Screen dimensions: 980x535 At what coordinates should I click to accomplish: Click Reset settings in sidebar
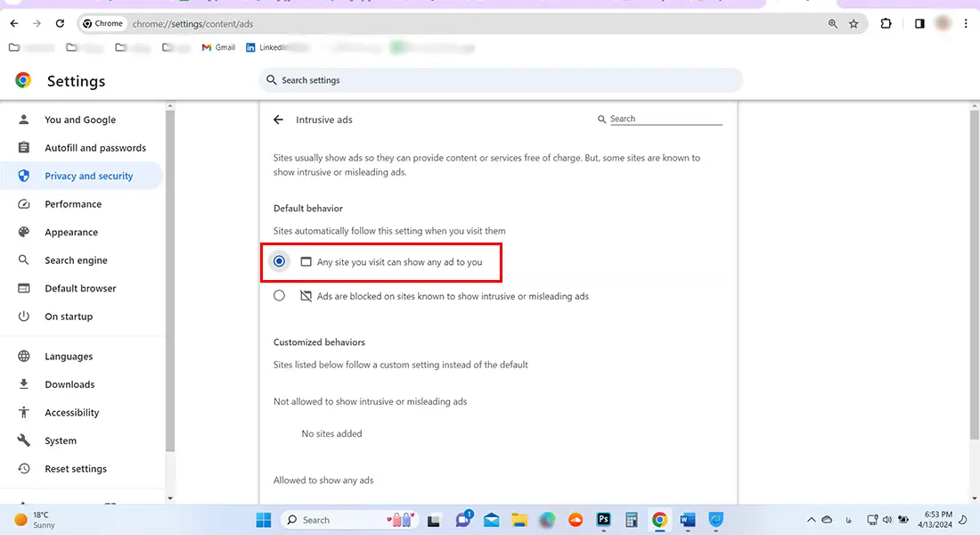(76, 469)
